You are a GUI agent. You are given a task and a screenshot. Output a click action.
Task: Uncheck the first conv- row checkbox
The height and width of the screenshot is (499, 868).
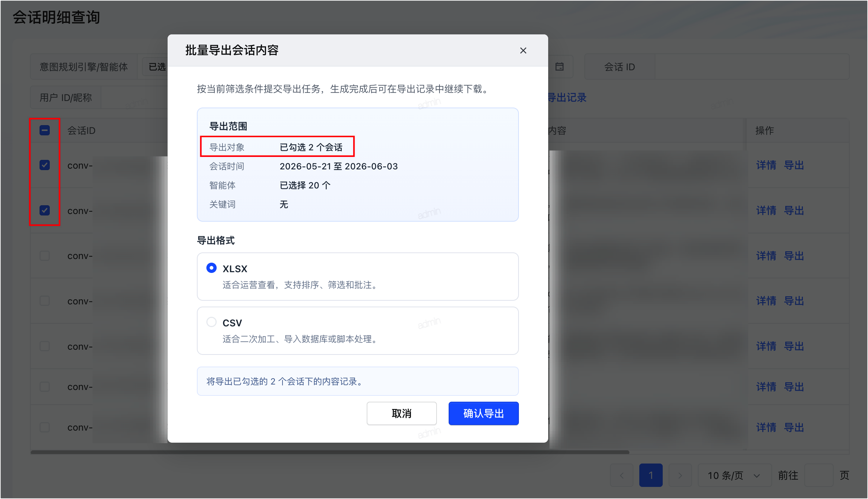pyautogui.click(x=45, y=165)
